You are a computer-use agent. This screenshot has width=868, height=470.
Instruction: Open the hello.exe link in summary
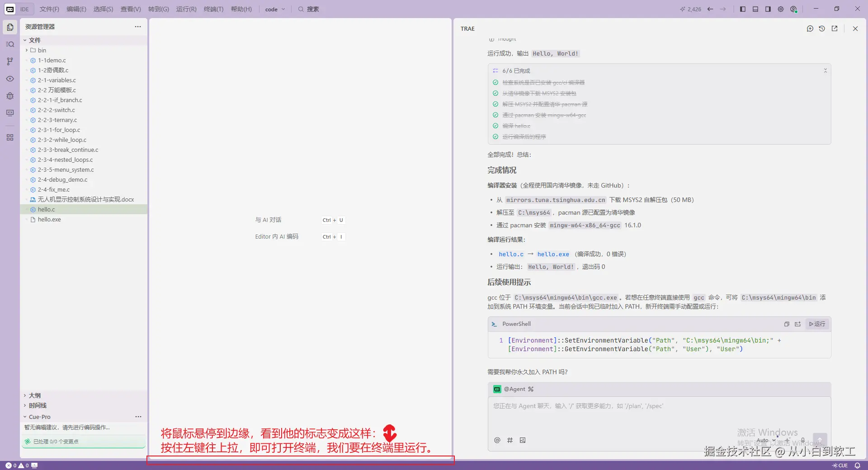tap(553, 254)
